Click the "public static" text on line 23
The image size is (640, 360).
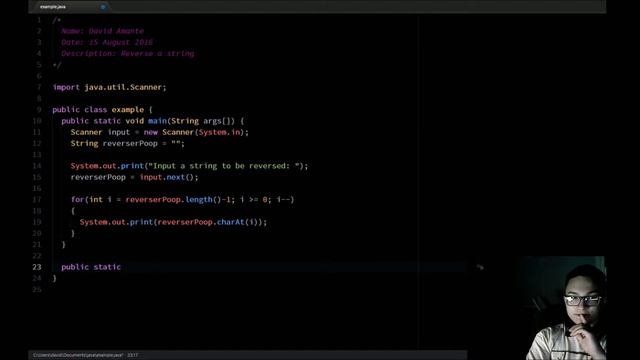coord(91,267)
